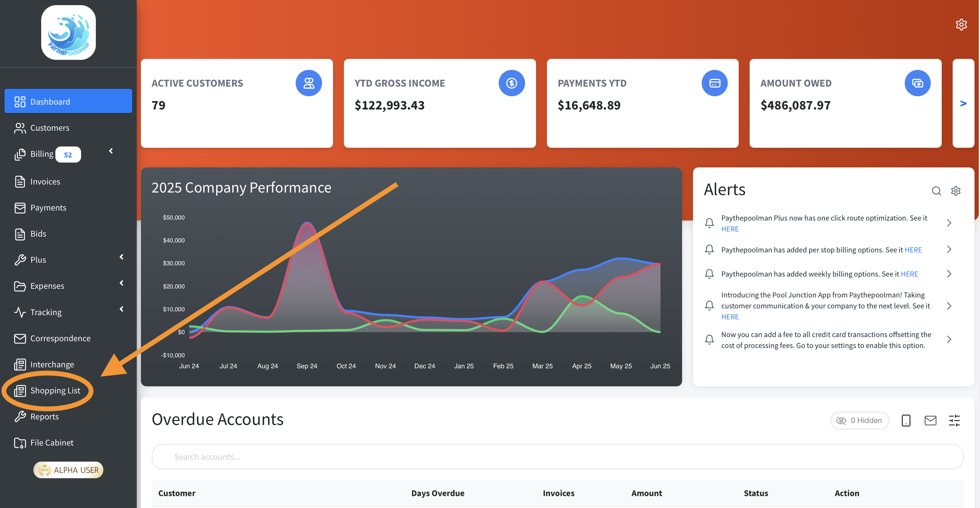This screenshot has height=508, width=980.
Task: Expand the Expenses submenu arrow
Action: 121,283
